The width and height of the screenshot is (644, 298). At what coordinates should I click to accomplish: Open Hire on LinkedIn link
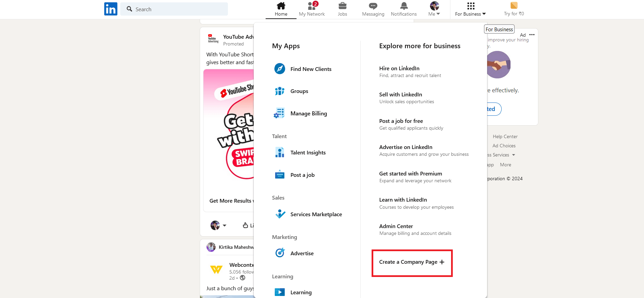pos(399,68)
